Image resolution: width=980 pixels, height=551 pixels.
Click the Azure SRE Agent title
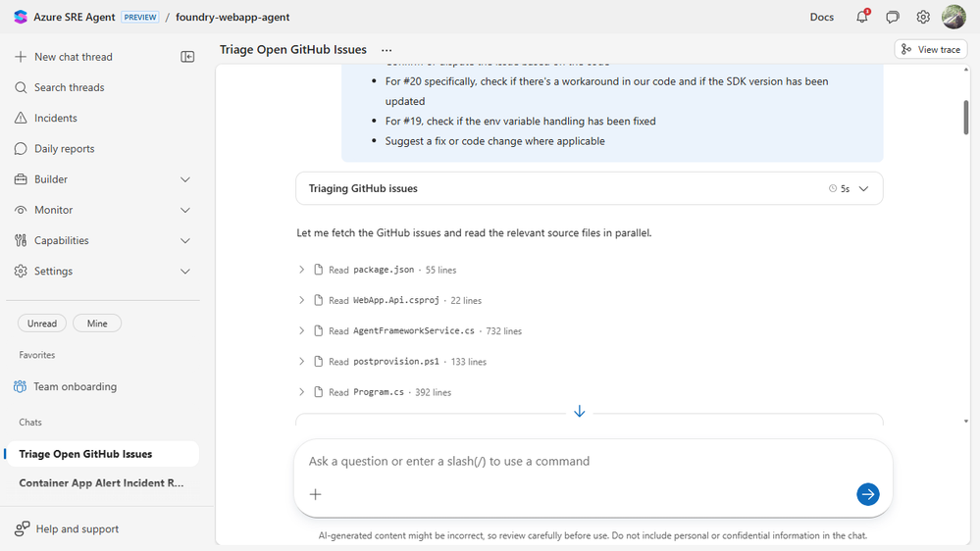click(x=75, y=17)
